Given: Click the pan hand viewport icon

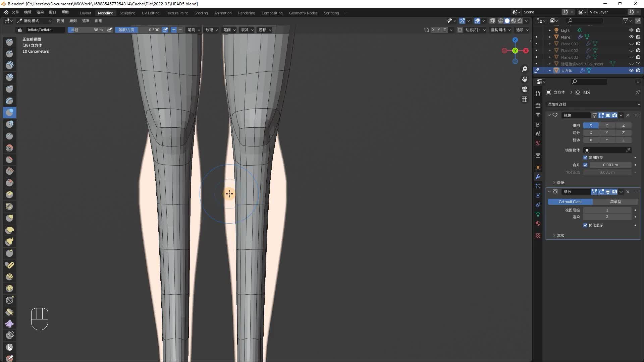Looking at the screenshot, I should (x=525, y=79).
